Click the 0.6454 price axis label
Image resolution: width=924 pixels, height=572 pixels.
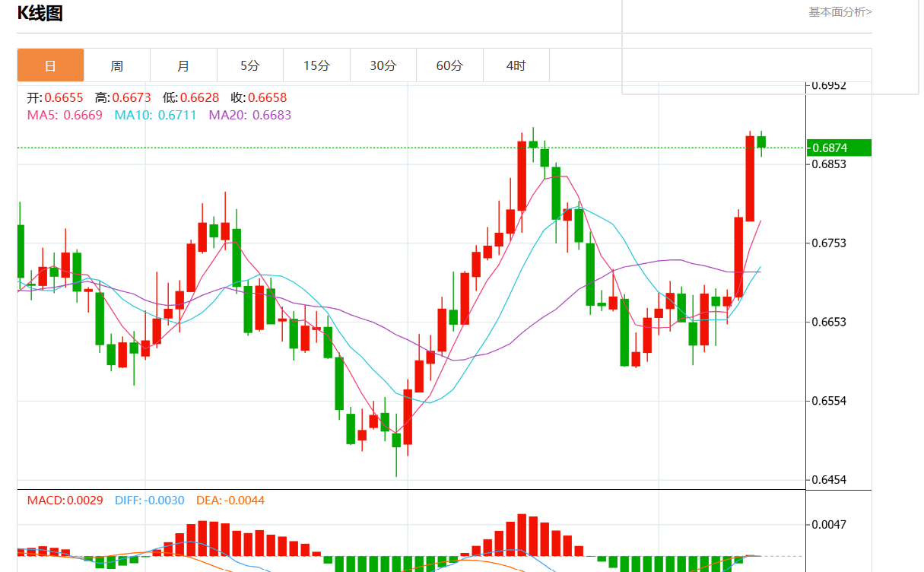(x=829, y=480)
